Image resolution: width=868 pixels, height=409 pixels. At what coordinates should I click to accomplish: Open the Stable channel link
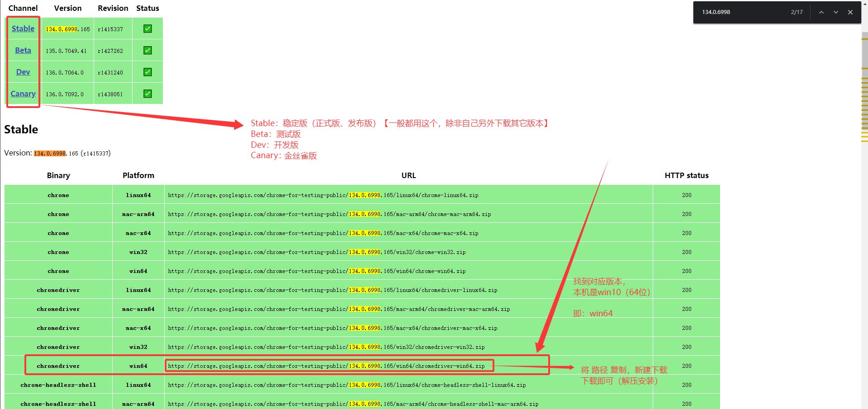click(23, 28)
